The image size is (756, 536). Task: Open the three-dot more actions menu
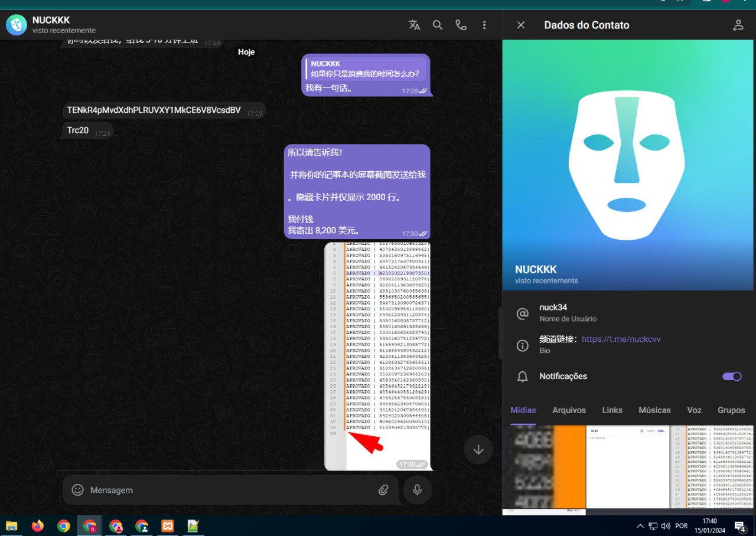pyautogui.click(x=484, y=25)
